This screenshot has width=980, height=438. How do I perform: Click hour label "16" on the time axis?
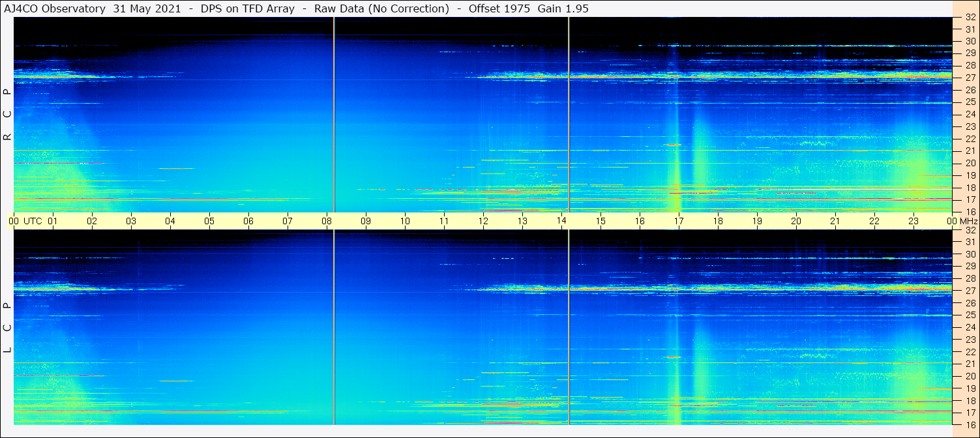click(640, 221)
